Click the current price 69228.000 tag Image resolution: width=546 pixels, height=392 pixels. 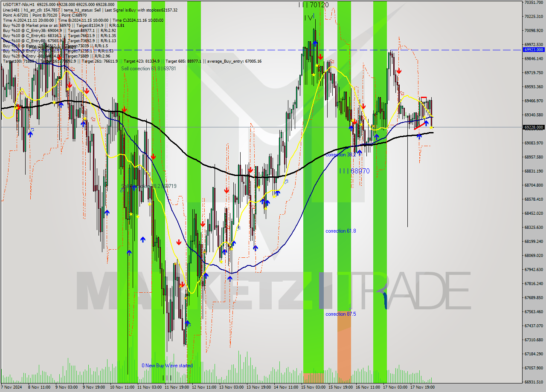pyautogui.click(x=534, y=127)
